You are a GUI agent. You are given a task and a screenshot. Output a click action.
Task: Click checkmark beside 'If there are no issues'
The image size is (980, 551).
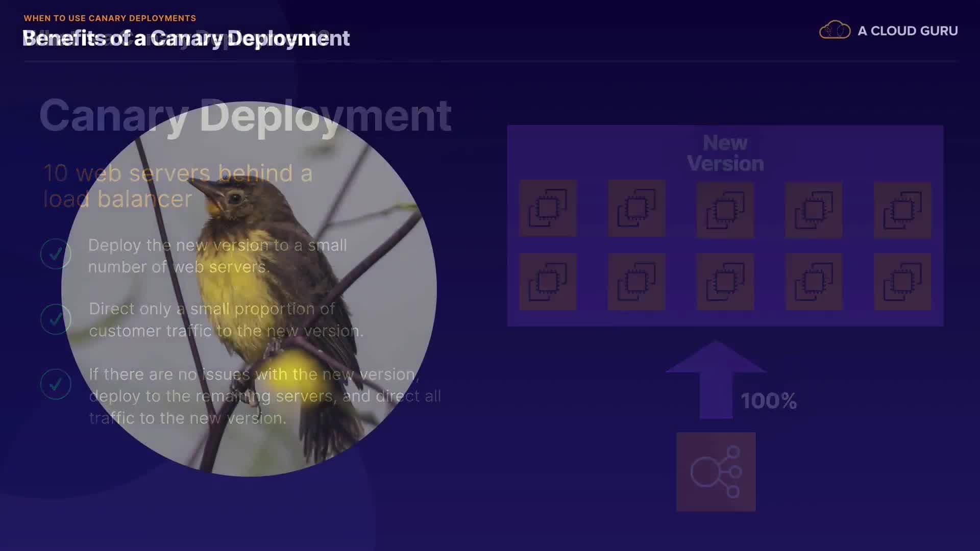click(x=56, y=384)
